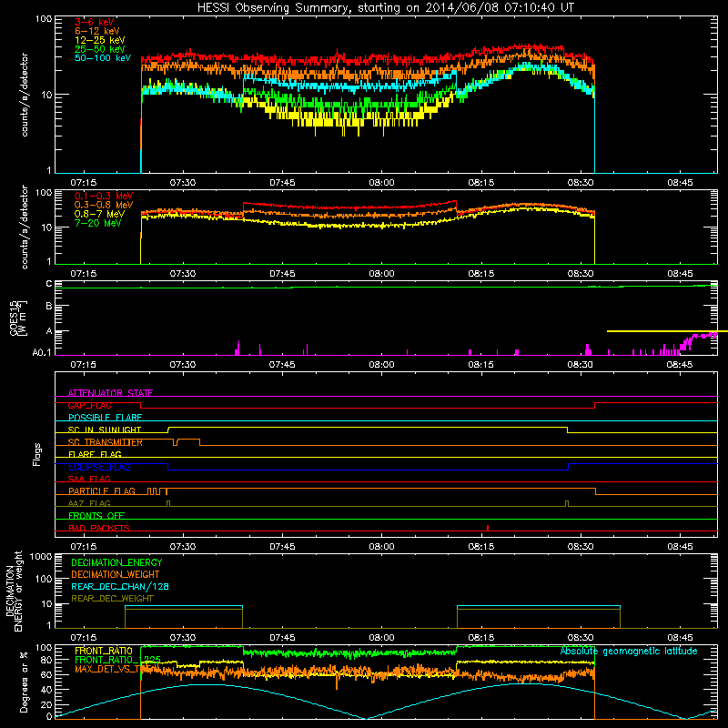The width and height of the screenshot is (728, 728).
Task: Click the BAD_PACKETS flag label
Action: coord(99,528)
